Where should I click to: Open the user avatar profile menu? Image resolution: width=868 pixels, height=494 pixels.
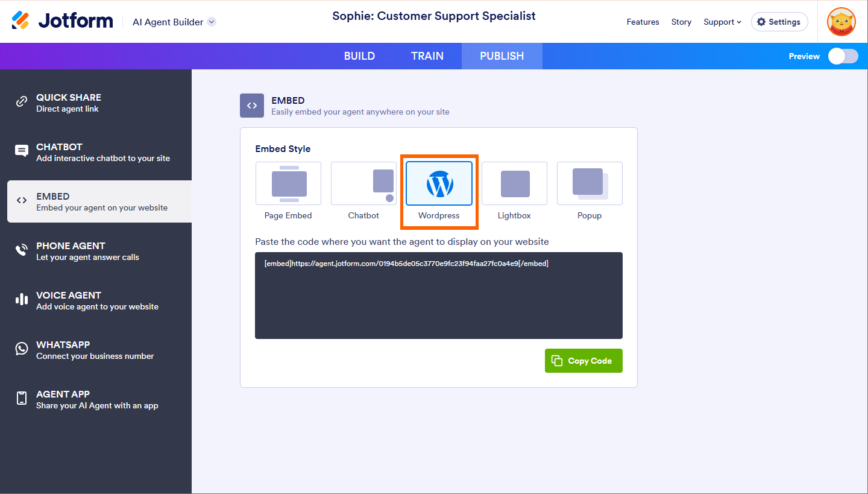tap(841, 22)
